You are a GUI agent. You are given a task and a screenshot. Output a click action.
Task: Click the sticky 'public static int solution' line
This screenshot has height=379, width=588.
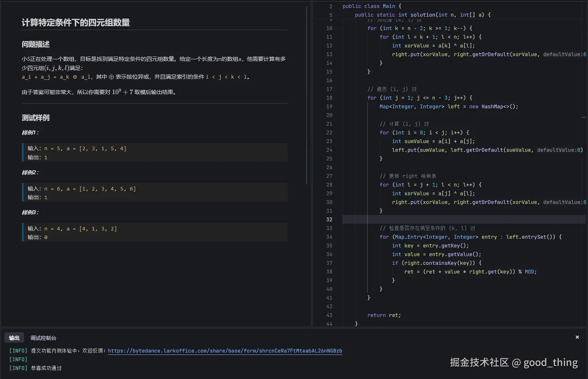tap(423, 15)
